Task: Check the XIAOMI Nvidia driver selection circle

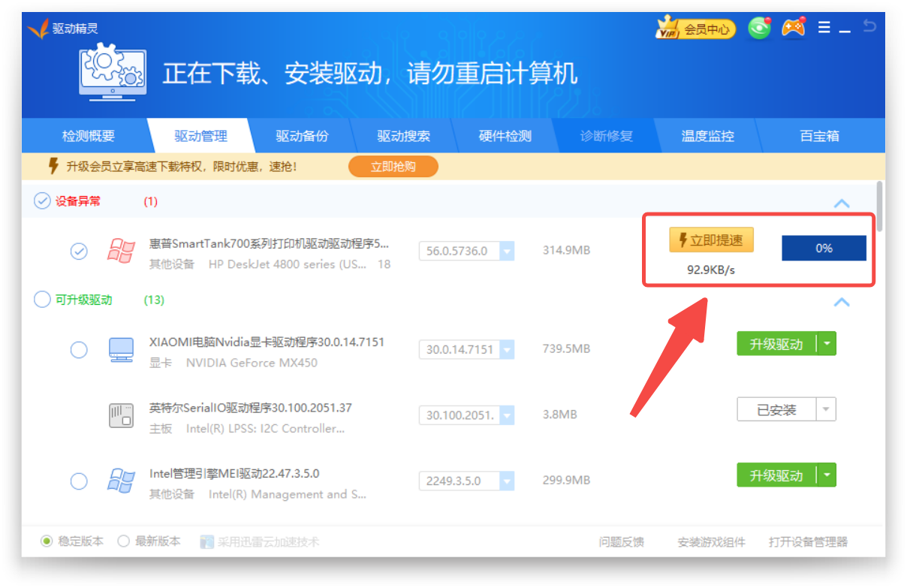Action: pyautogui.click(x=79, y=349)
